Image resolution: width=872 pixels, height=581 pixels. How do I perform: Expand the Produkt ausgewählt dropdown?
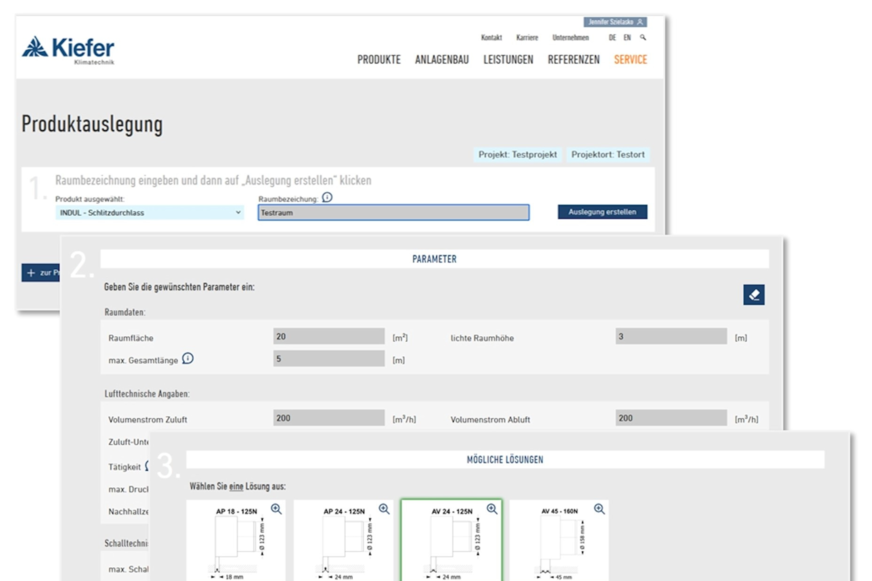tap(149, 213)
